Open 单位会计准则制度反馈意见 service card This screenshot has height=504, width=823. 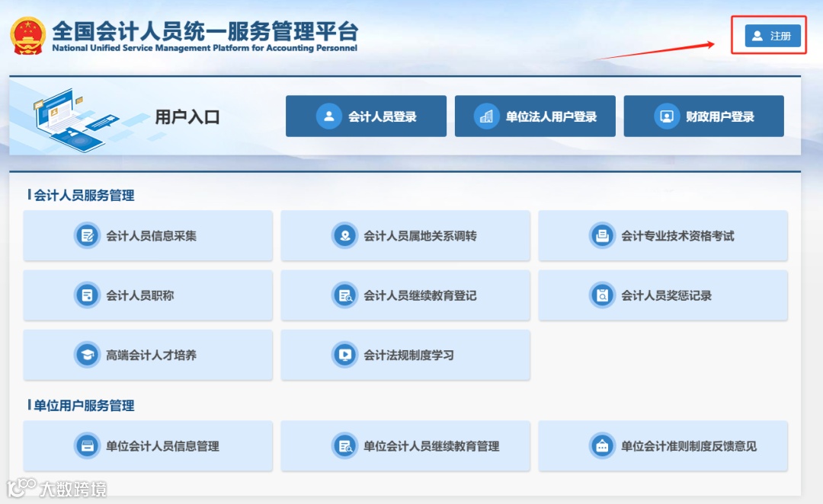663,446
